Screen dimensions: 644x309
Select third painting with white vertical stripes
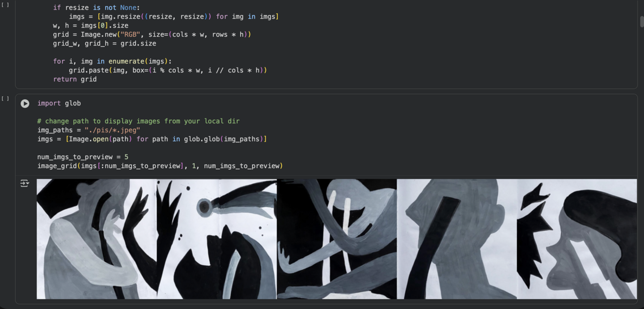tap(337, 239)
